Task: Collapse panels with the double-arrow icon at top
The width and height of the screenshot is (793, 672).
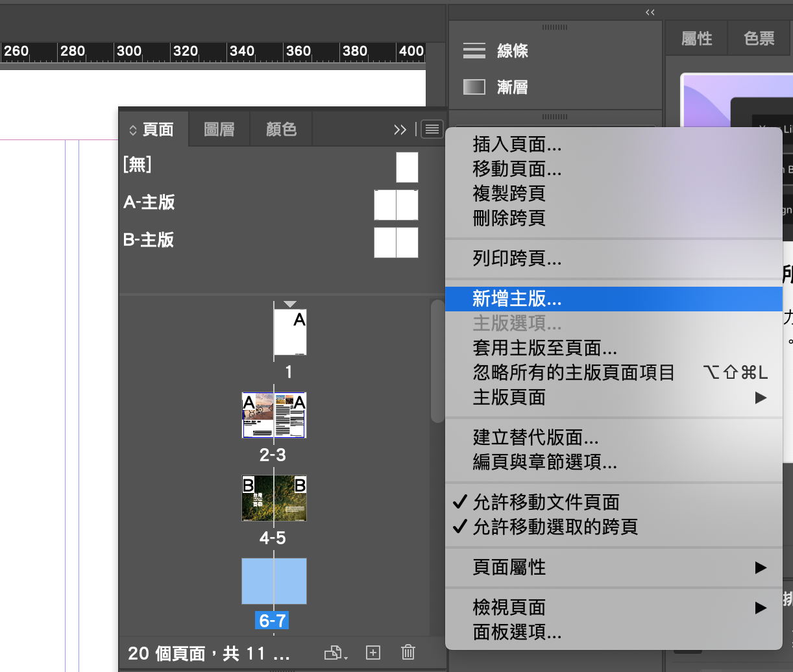Action: tap(650, 12)
